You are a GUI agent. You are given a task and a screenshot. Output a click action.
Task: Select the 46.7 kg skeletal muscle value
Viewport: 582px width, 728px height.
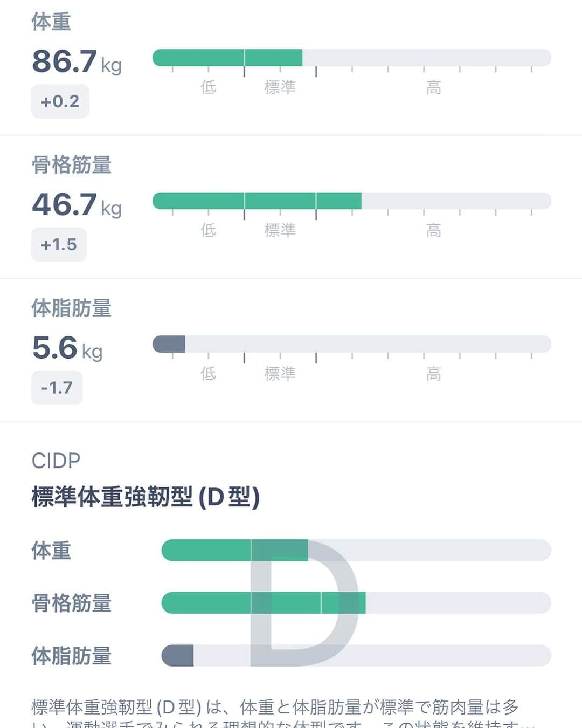point(77,204)
